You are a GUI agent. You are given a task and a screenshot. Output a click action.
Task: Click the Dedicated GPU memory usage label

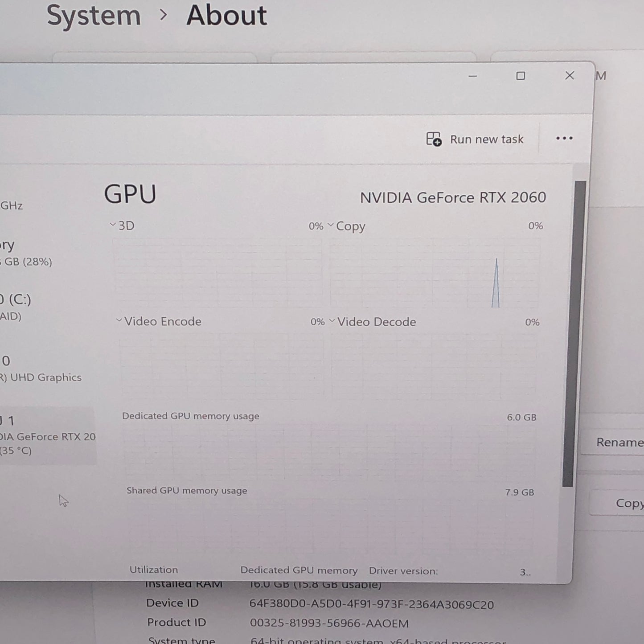(191, 416)
